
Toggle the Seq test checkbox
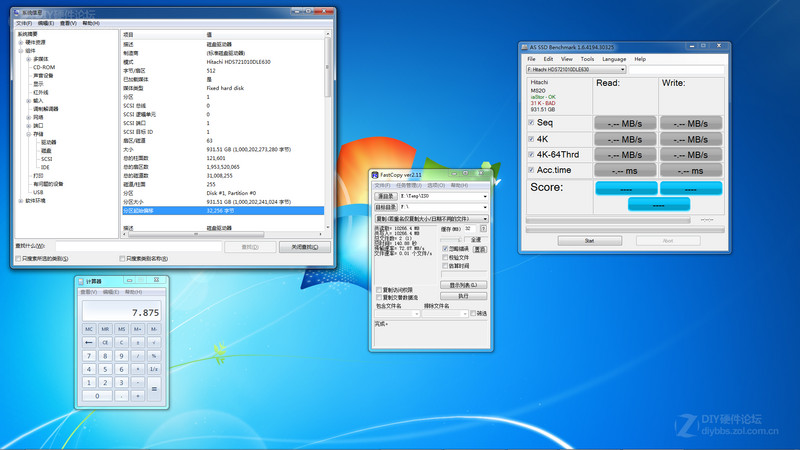531,122
